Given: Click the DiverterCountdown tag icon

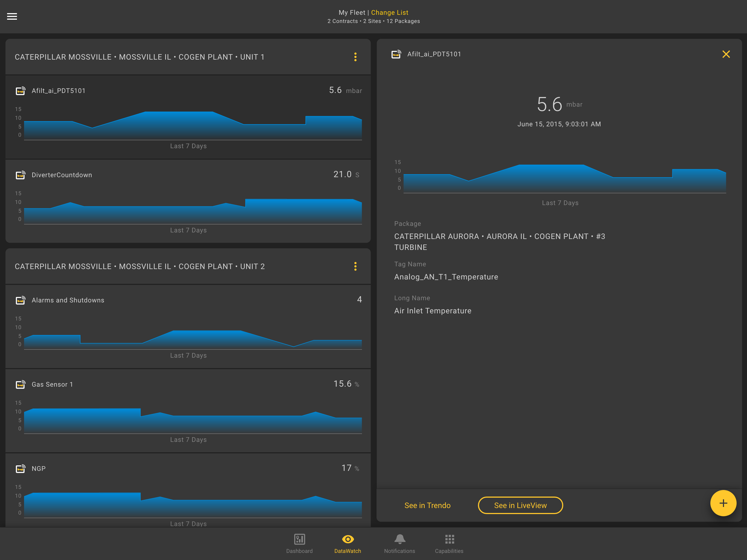Looking at the screenshot, I should click(x=21, y=175).
